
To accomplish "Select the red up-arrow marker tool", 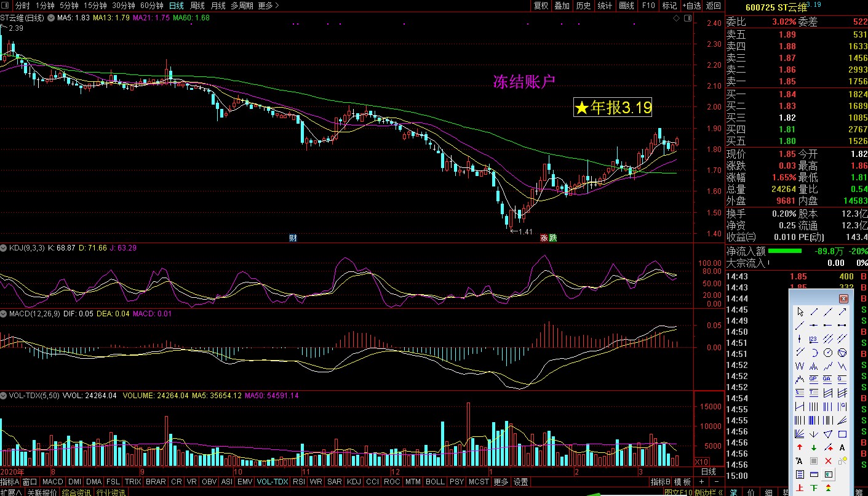I will click(x=800, y=447).
